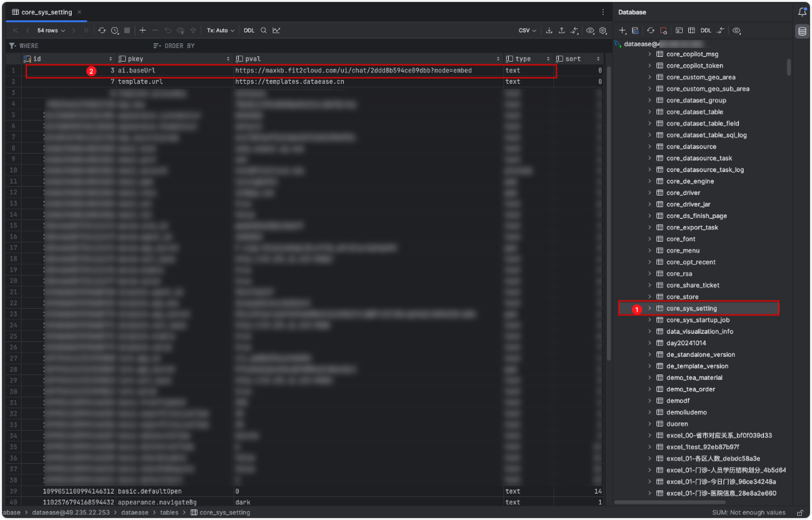The width and height of the screenshot is (812, 520).
Task: Open data editor settings gear
Action: [603, 30]
